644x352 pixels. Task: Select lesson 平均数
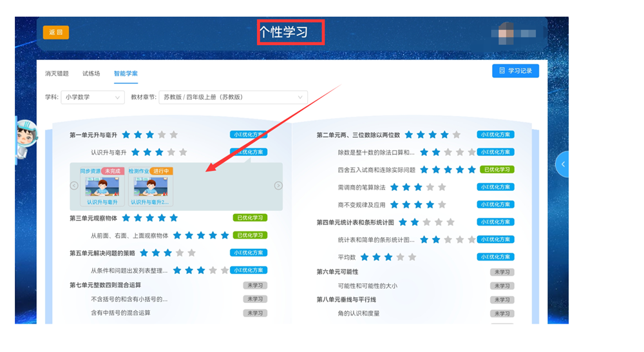(346, 257)
